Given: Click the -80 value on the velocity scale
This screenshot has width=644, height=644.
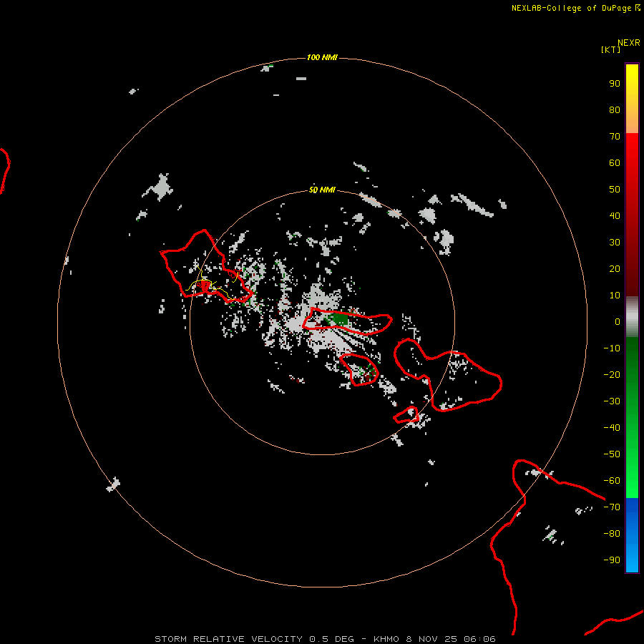Looking at the screenshot, I should [612, 534].
